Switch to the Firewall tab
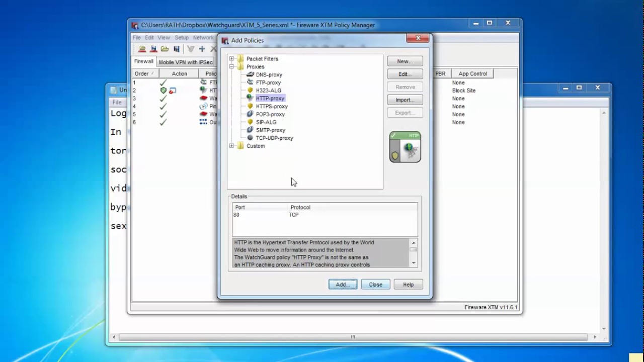The width and height of the screenshot is (644, 362). pos(143,61)
